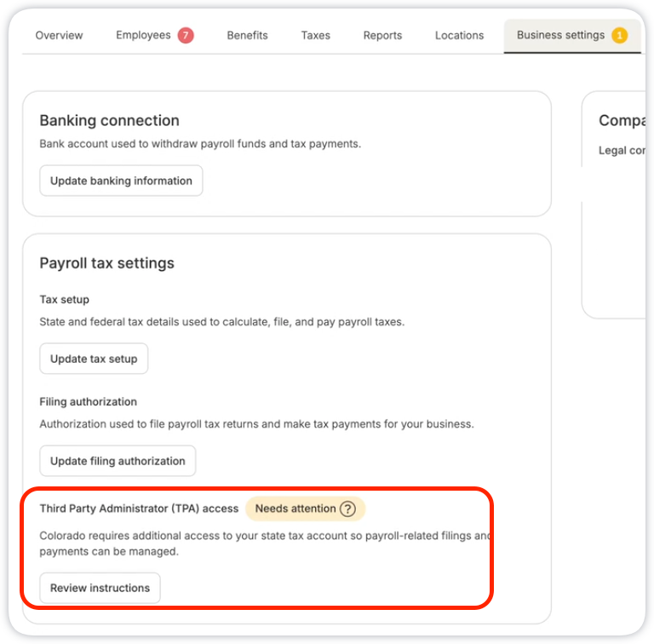654x644 pixels.
Task: Click the Banking connection heading
Action: [109, 121]
